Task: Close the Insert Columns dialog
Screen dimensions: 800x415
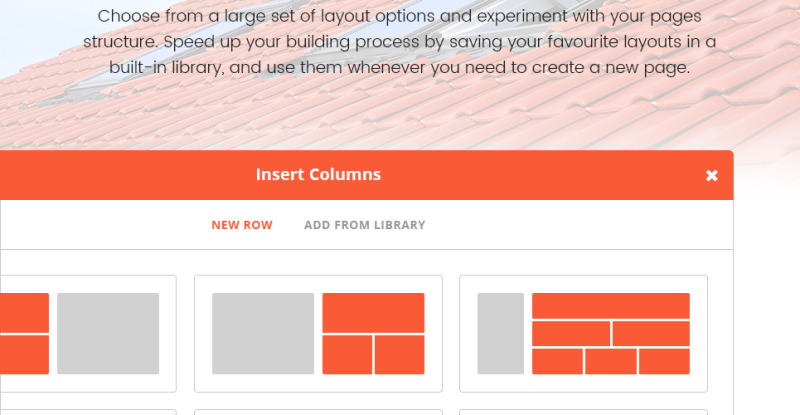Action: click(712, 176)
